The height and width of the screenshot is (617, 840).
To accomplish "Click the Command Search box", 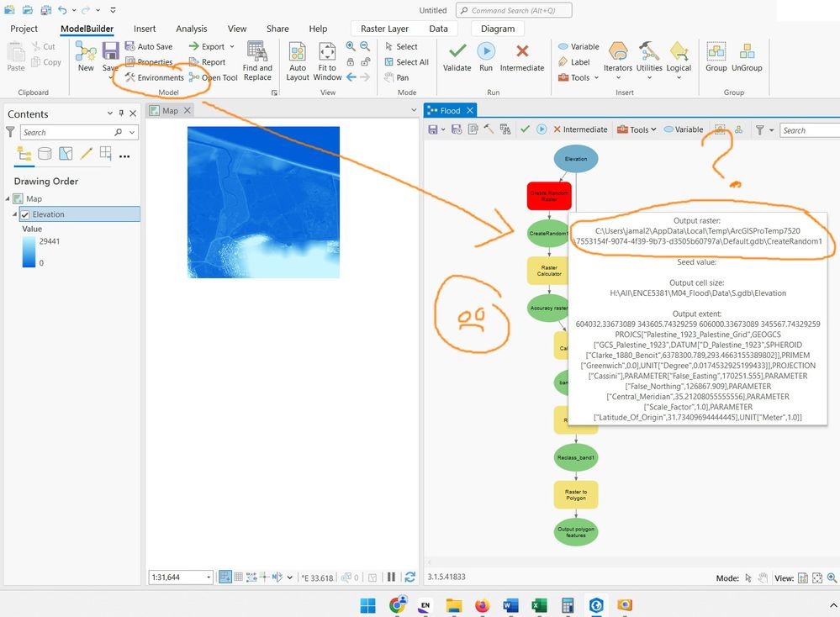I will click(513, 10).
